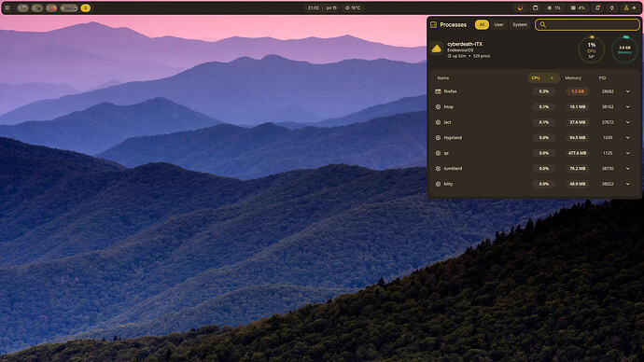The image size is (644, 362).
Task: Click the Processes panel header icon
Action: (x=433, y=24)
